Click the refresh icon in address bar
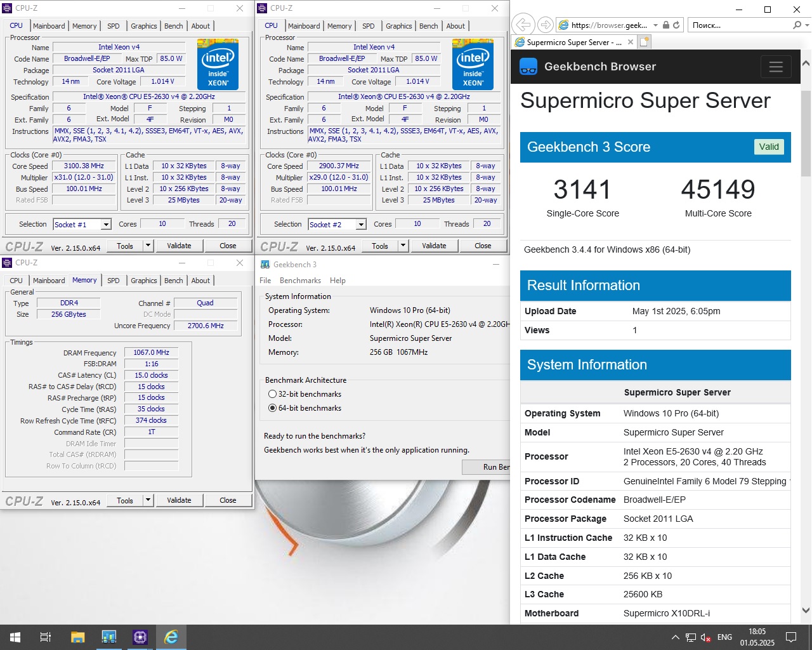Screen dimensions: 812x650 coord(676,25)
